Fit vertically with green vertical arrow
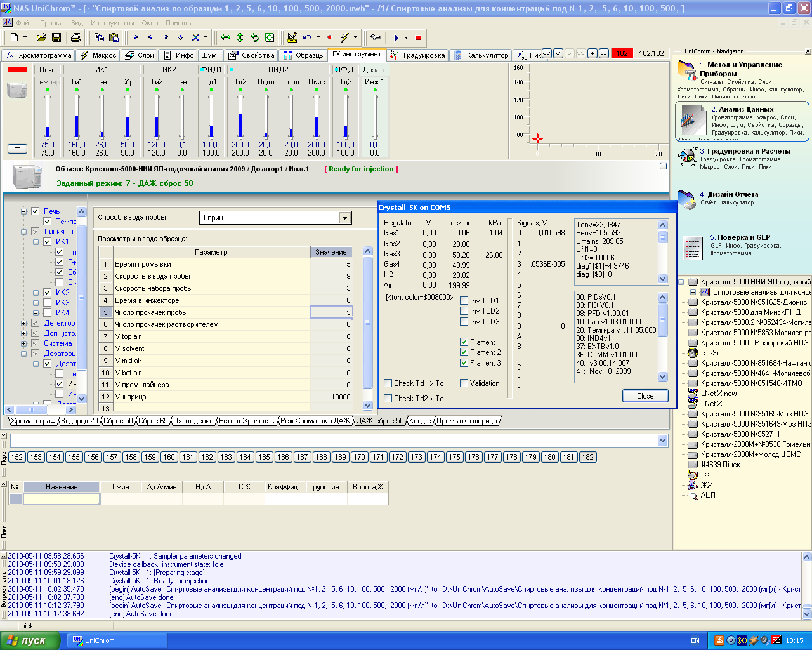The width and height of the screenshot is (812, 650). 240,37
